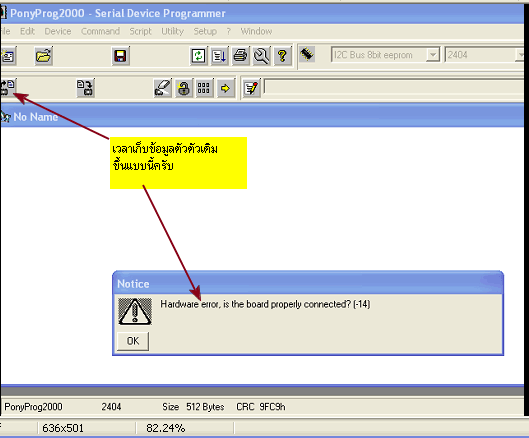Open the Script menu
The width and height of the screenshot is (529, 438).
(140, 31)
